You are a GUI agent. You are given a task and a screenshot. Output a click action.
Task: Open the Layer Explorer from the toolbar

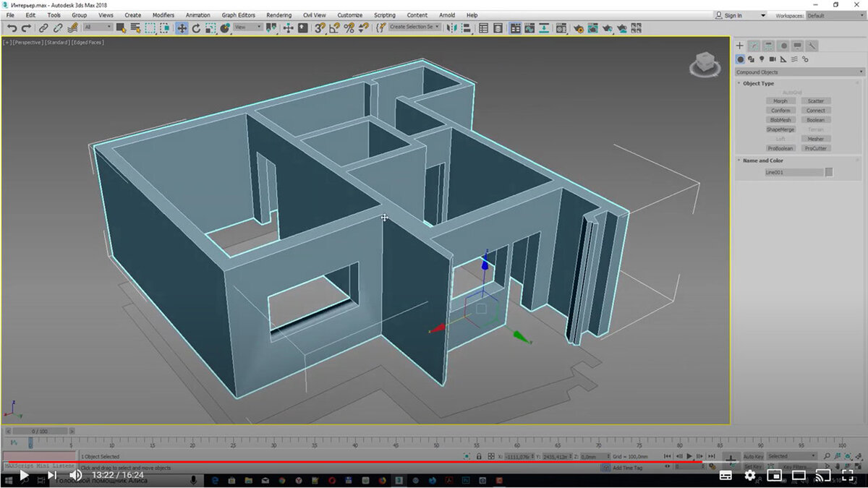tap(498, 28)
